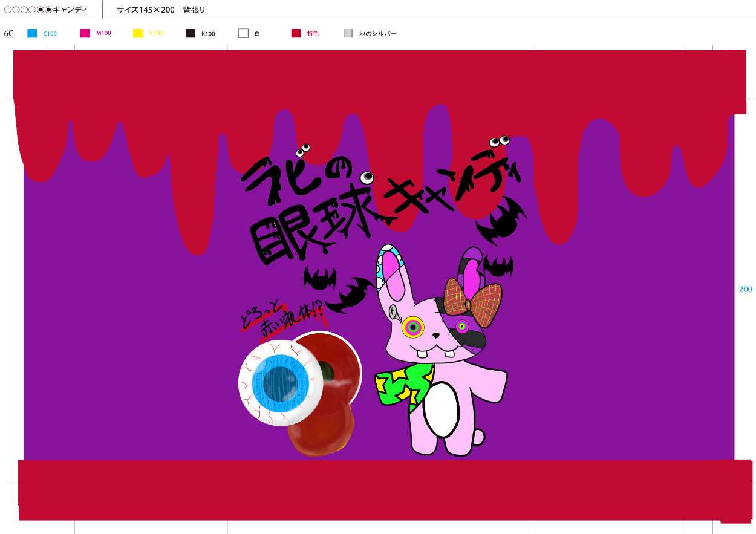This screenshot has height=534, width=756.
Task: Click the green star-patterned scarf
Action: [402, 385]
